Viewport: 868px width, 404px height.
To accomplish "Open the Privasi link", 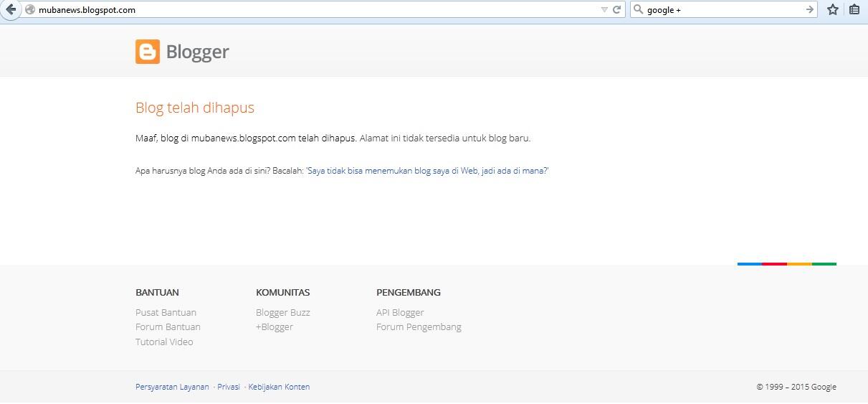I will pyautogui.click(x=229, y=387).
